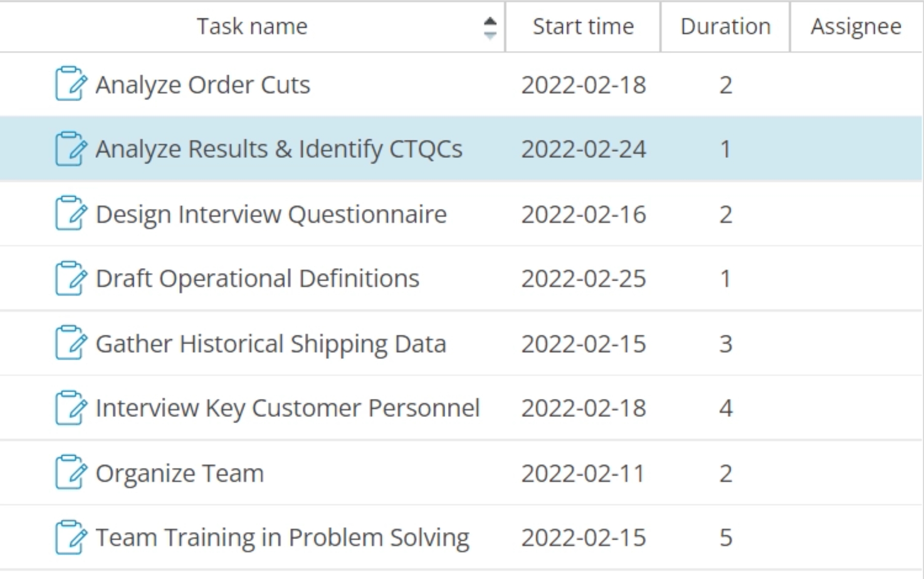Select the Interview Key Customer Personnel task
The image size is (924, 579).
pyautogui.click(x=288, y=408)
